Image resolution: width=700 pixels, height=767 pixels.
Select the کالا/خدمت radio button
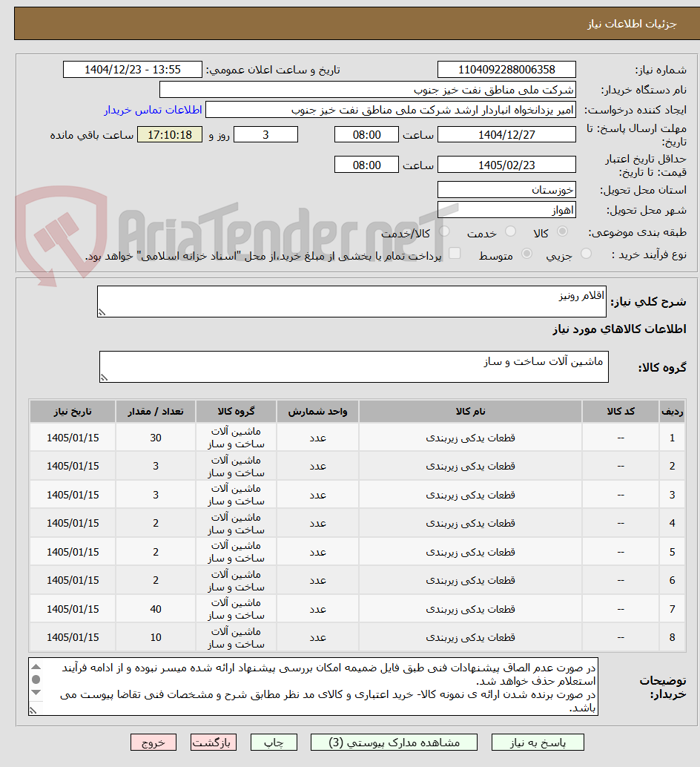coord(444,231)
